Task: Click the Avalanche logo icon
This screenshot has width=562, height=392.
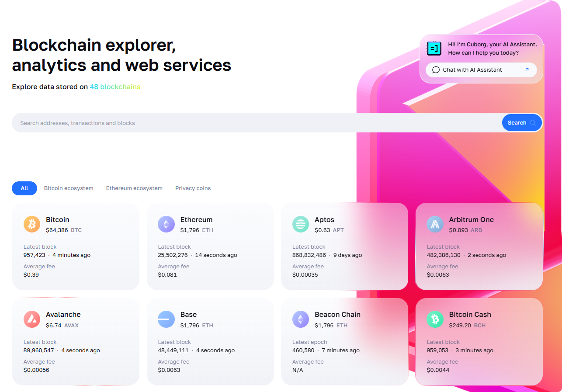Action: point(32,319)
